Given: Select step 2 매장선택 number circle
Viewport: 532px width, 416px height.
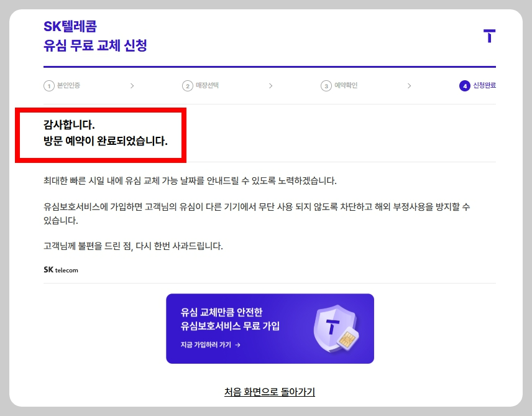Looking at the screenshot, I should [x=188, y=86].
